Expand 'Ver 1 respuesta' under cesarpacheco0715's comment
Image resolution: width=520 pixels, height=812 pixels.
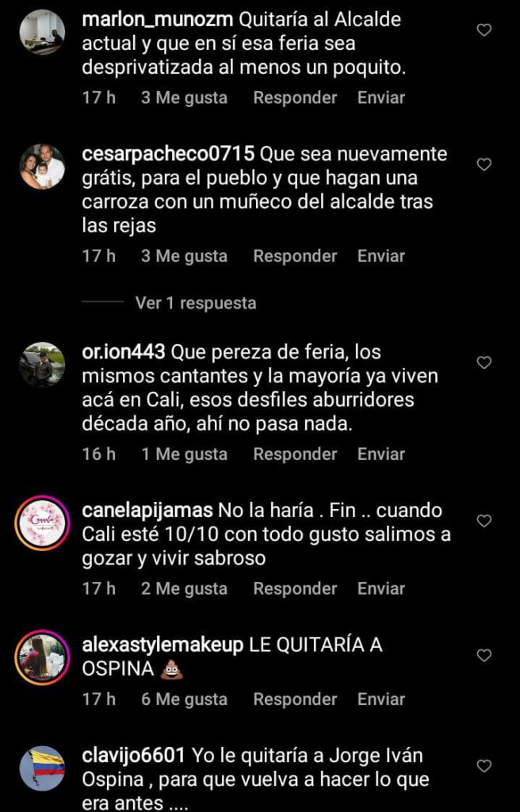196,303
